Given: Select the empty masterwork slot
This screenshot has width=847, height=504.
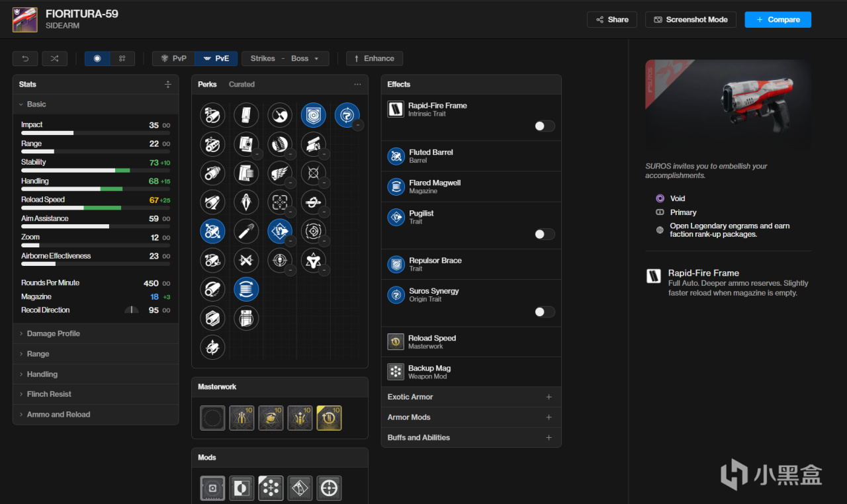Looking at the screenshot, I should (x=212, y=418).
